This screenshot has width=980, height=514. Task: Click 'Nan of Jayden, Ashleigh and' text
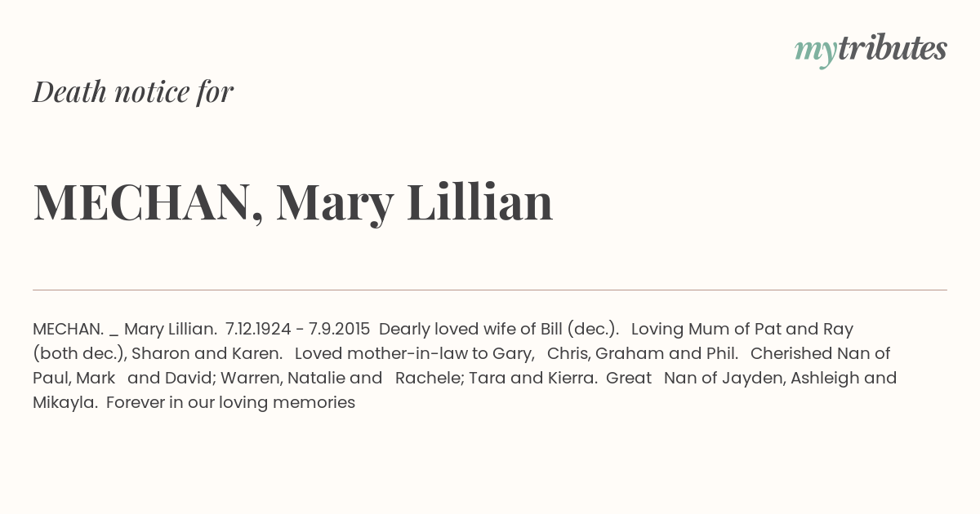780,378
